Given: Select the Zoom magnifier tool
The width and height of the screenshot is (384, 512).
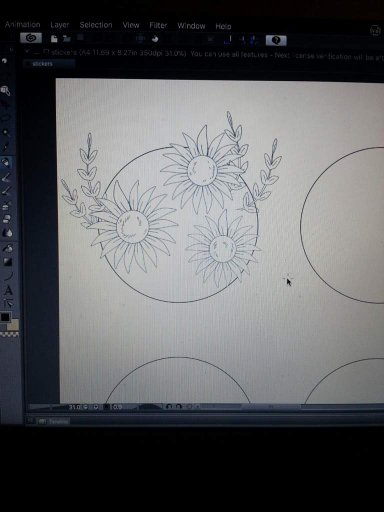Looking at the screenshot, I should click(x=5, y=90).
